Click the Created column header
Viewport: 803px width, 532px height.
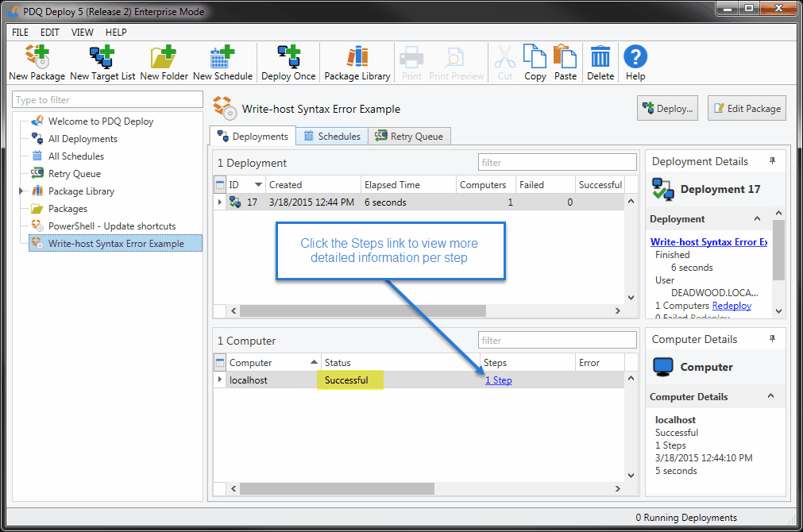[313, 185]
